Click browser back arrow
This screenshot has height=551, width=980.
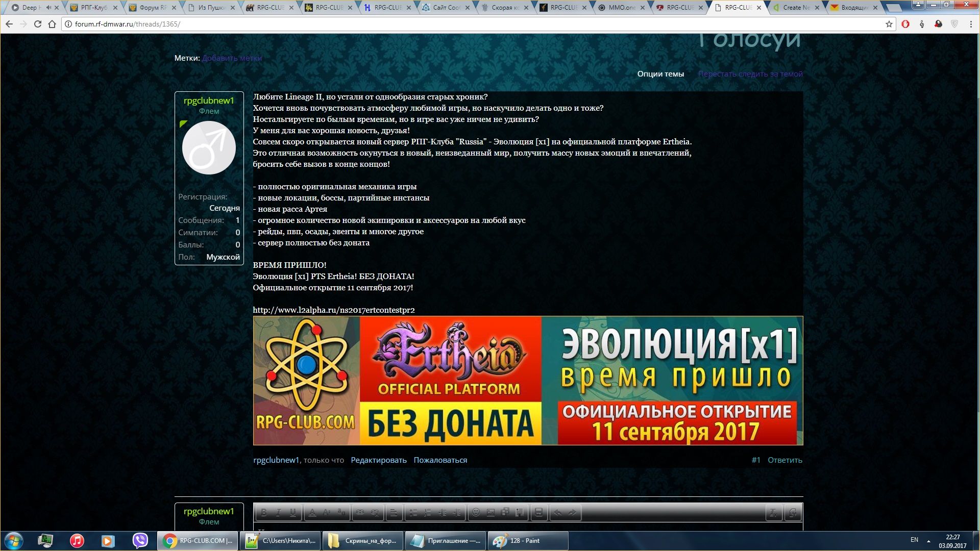click(9, 24)
